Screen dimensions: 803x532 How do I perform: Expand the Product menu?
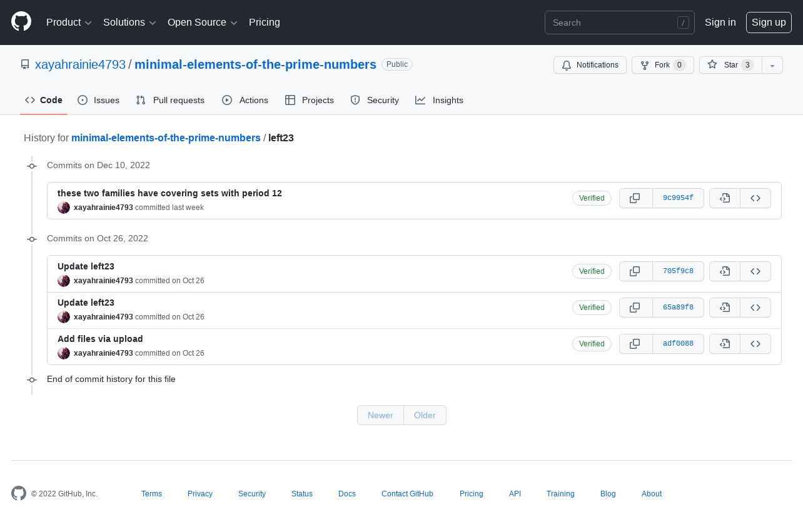[69, 23]
